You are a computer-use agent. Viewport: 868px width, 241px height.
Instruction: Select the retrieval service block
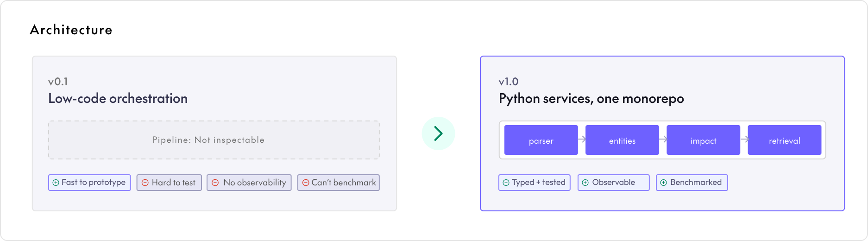click(784, 140)
